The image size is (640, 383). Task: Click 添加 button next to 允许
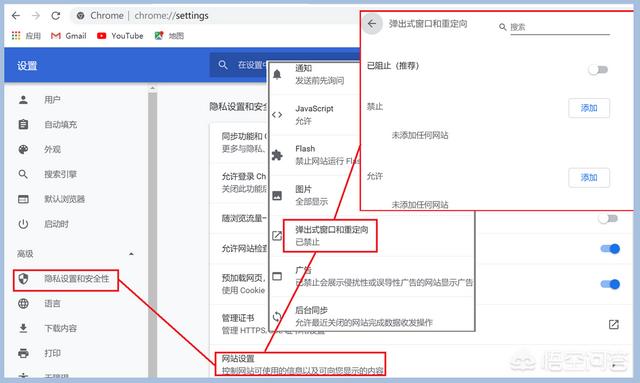[589, 178]
